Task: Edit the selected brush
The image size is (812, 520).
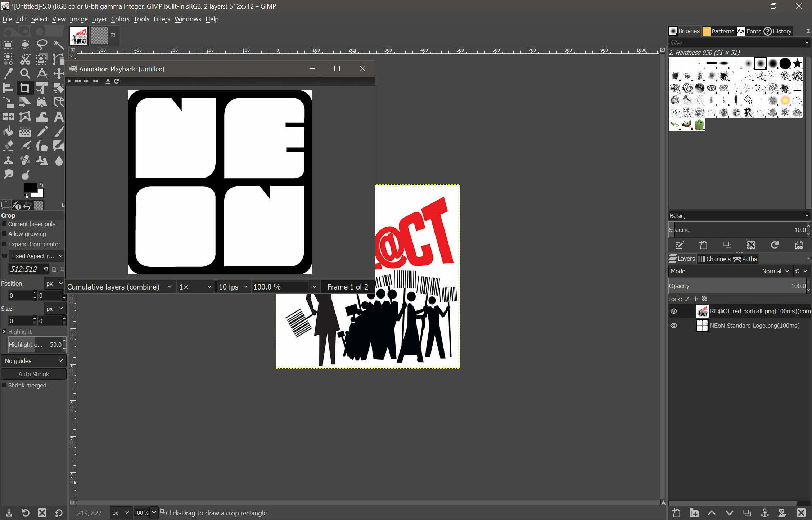Action: coord(679,245)
